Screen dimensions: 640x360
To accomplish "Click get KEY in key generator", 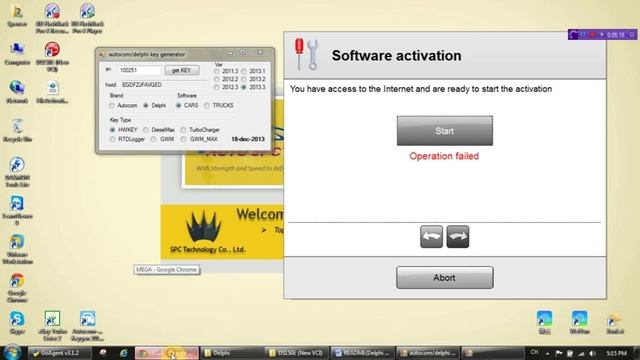I will (182, 70).
